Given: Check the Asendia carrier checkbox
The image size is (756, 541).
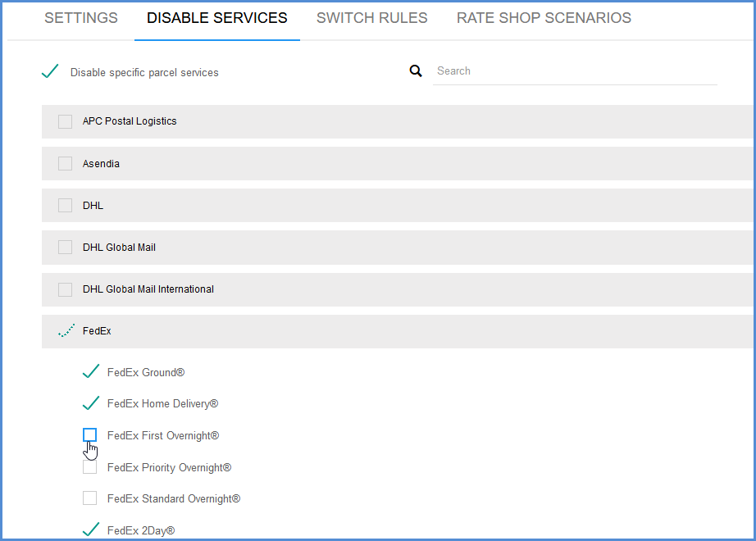Looking at the screenshot, I should click(65, 162).
